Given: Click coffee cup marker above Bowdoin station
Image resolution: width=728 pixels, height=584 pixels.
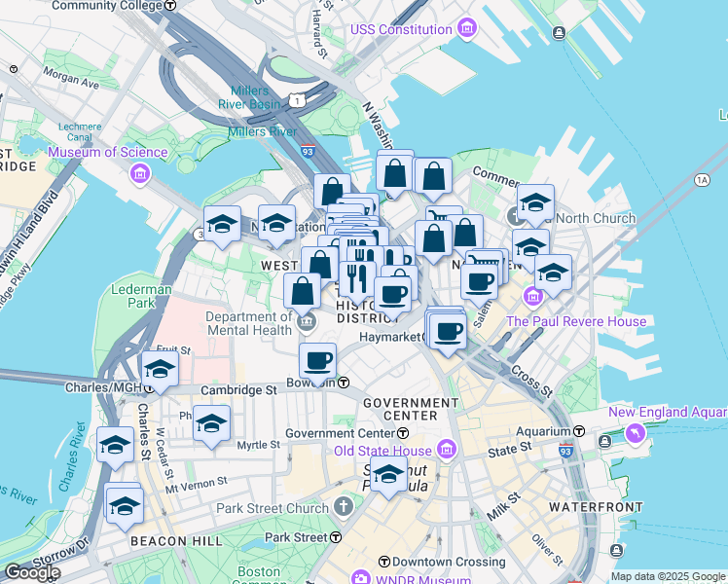Looking at the screenshot, I should tap(317, 361).
